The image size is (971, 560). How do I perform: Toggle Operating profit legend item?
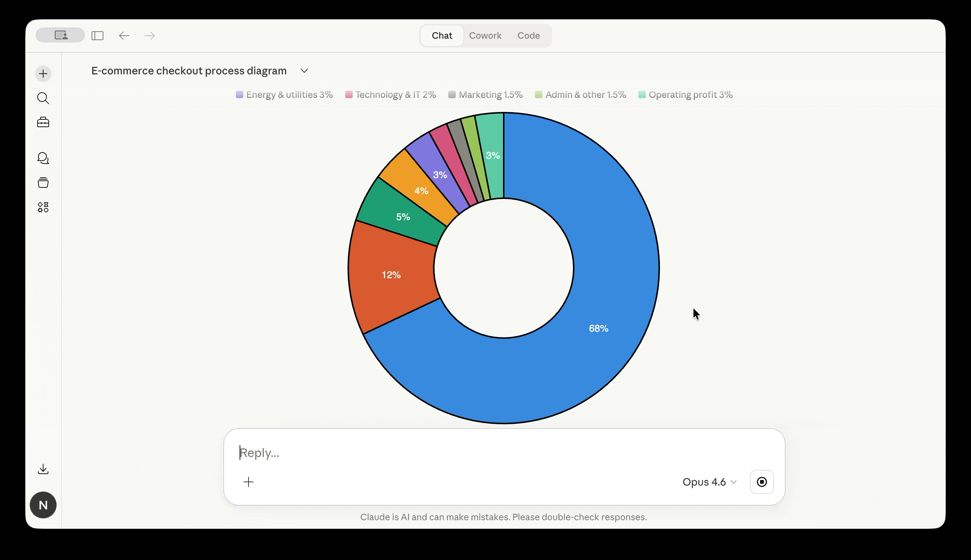click(686, 94)
